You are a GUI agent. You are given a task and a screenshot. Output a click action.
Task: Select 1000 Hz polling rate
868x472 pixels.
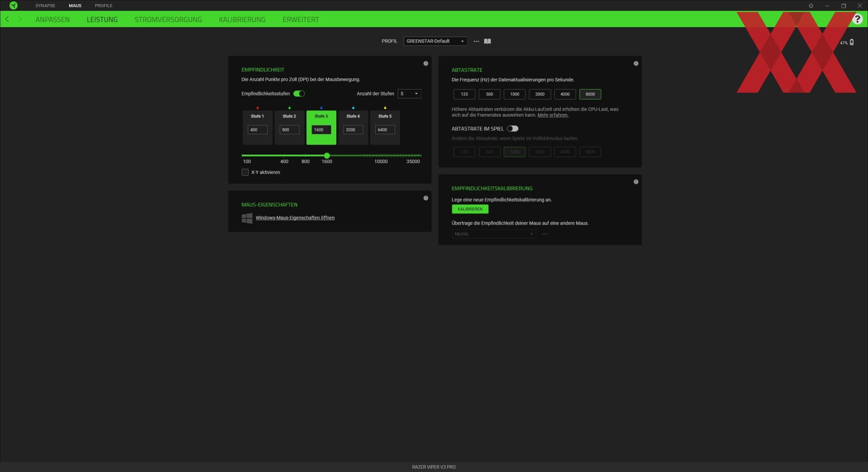[514, 94]
